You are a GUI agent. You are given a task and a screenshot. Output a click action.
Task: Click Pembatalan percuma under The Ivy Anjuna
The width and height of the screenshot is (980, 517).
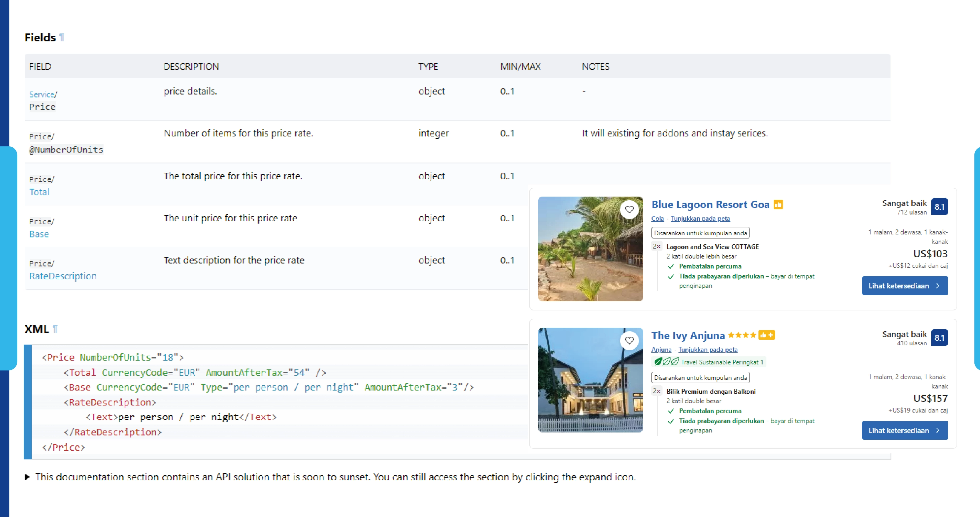tap(710, 411)
